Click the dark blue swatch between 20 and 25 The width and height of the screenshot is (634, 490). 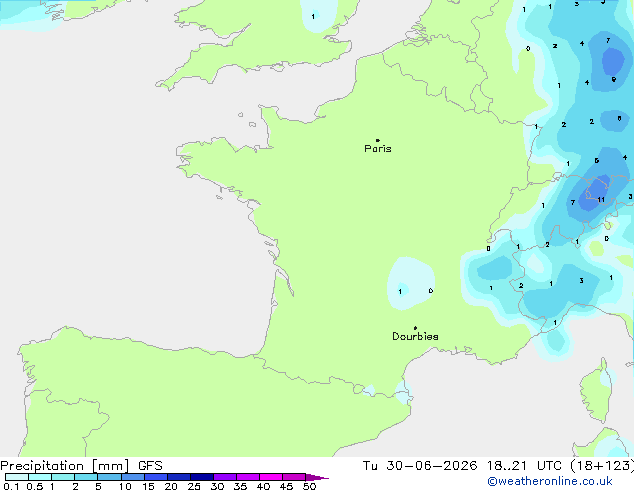click(179, 477)
